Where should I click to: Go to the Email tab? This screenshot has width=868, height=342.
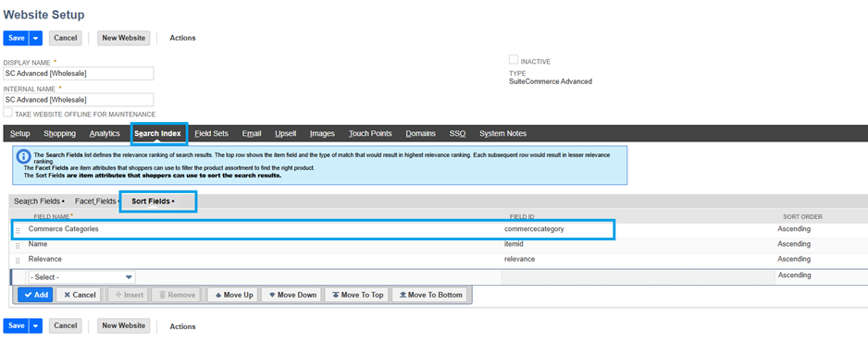(252, 134)
